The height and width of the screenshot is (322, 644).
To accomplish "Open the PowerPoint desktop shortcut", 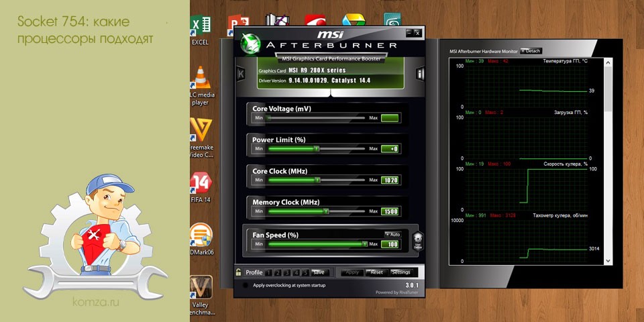I will coord(239,25).
